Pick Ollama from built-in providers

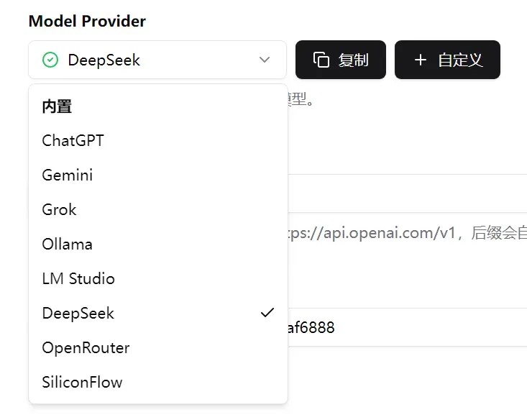158,244
